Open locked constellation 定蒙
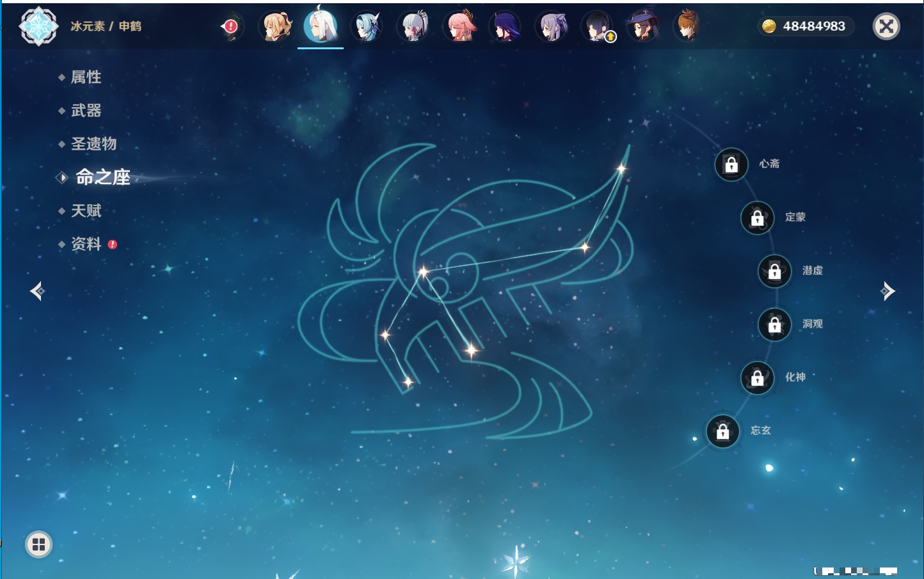Viewport: 924px width, 579px height. pyautogui.click(x=758, y=218)
